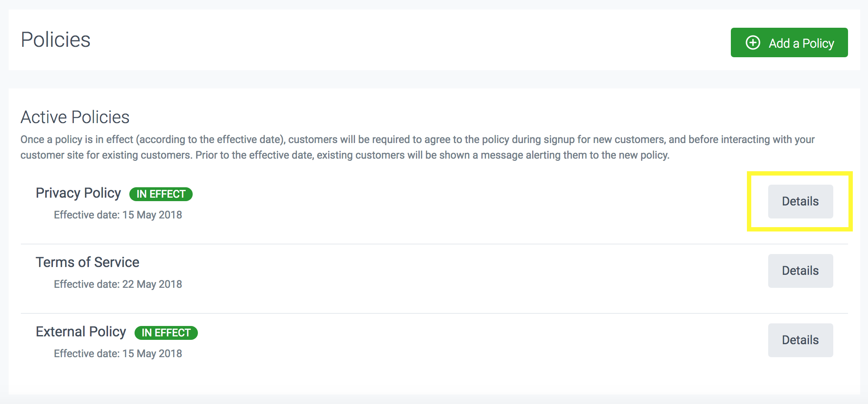
Task: Select the External Policy title
Action: pyautogui.click(x=81, y=332)
